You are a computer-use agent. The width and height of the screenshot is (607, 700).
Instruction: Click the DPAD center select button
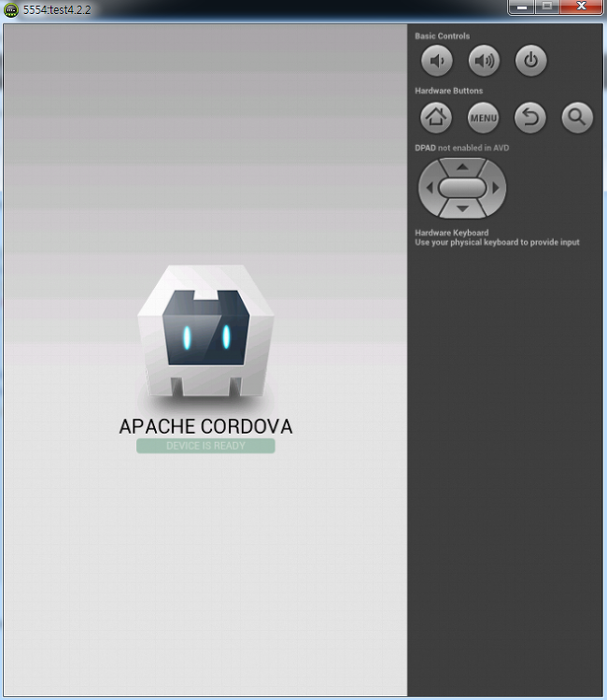[462, 188]
